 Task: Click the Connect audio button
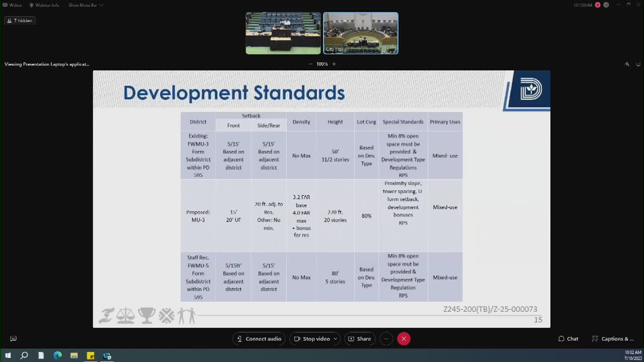[259, 339]
